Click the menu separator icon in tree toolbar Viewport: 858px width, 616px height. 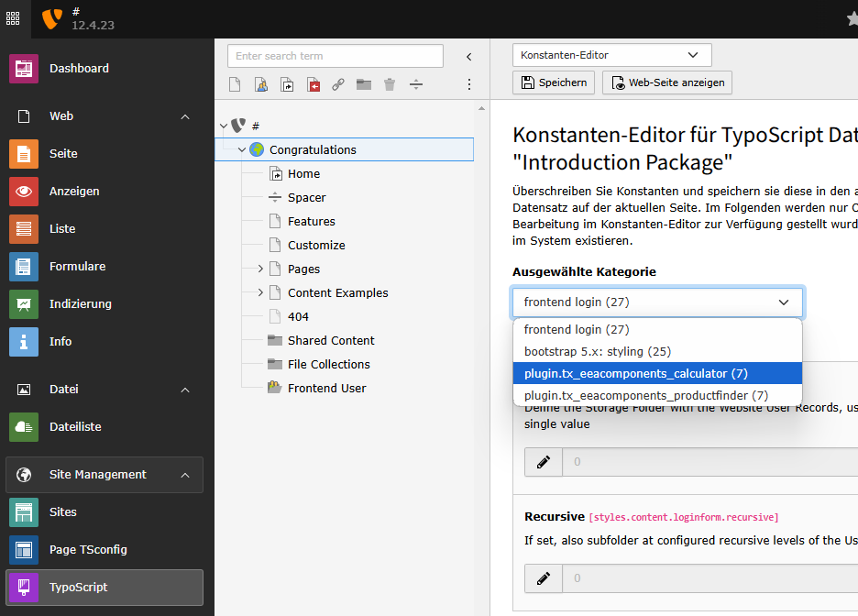pyautogui.click(x=416, y=84)
